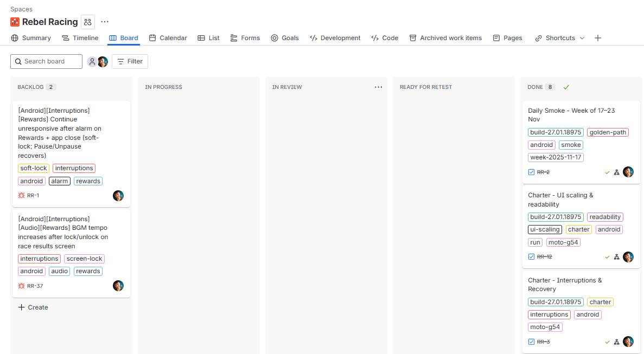Open the In Review column three-dot menu
The width and height of the screenshot is (644, 354).
378,87
